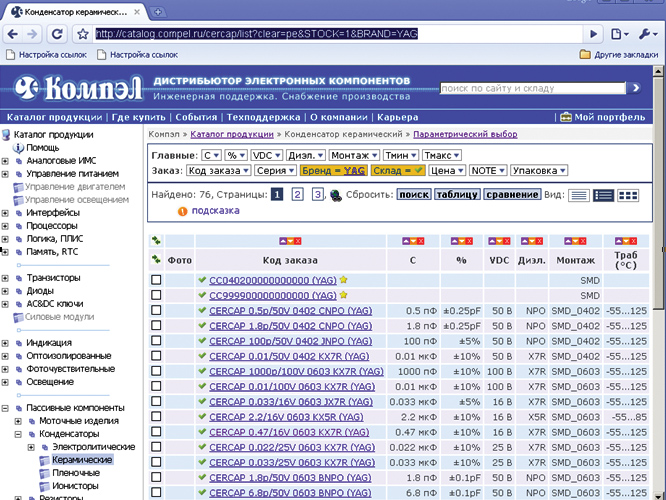Open the Параметрический выбор breadcrumb link

[465, 134]
